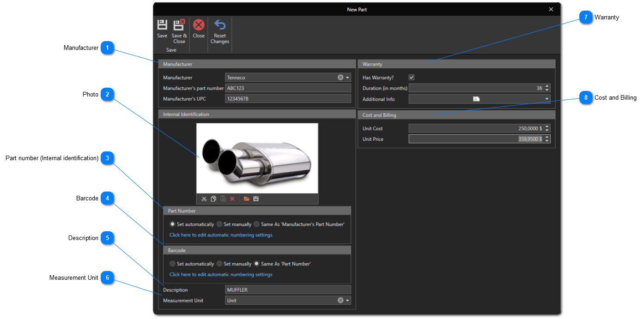The height and width of the screenshot is (319, 644).
Task: Open an image file via folder icon
Action: (x=247, y=199)
